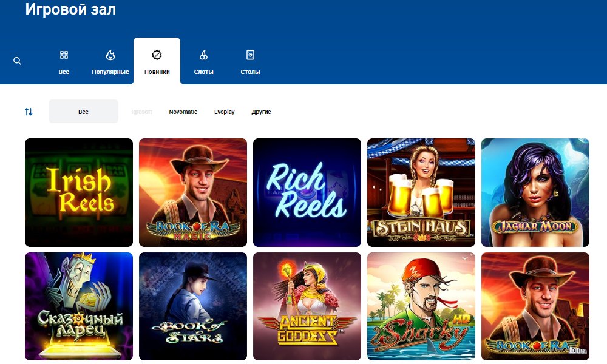Launch Book of Ra Magic game
Screen dimensions: 607x364
click(193, 192)
